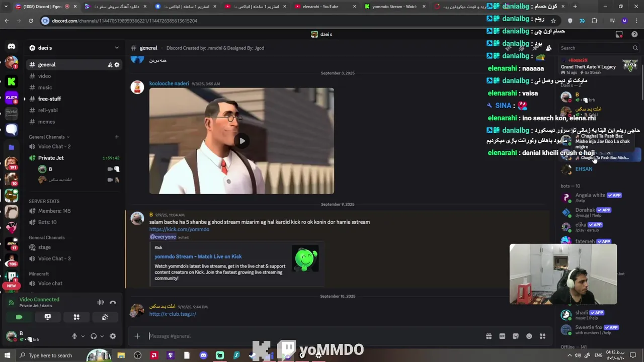Image resolution: width=644 pixels, height=362 pixels.
Task: Open the soundboard button
Action: 105,317
